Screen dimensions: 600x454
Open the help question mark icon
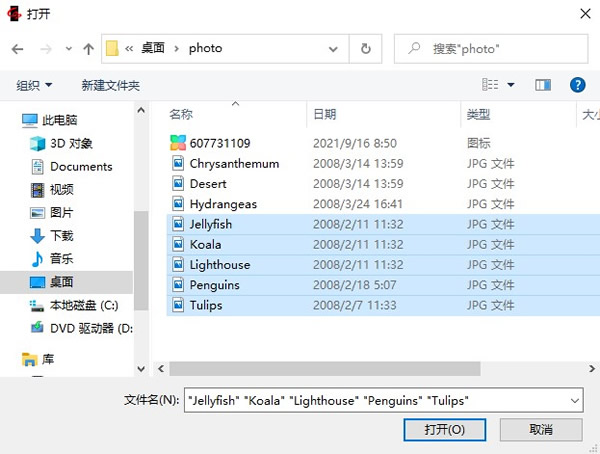pyautogui.click(x=577, y=85)
